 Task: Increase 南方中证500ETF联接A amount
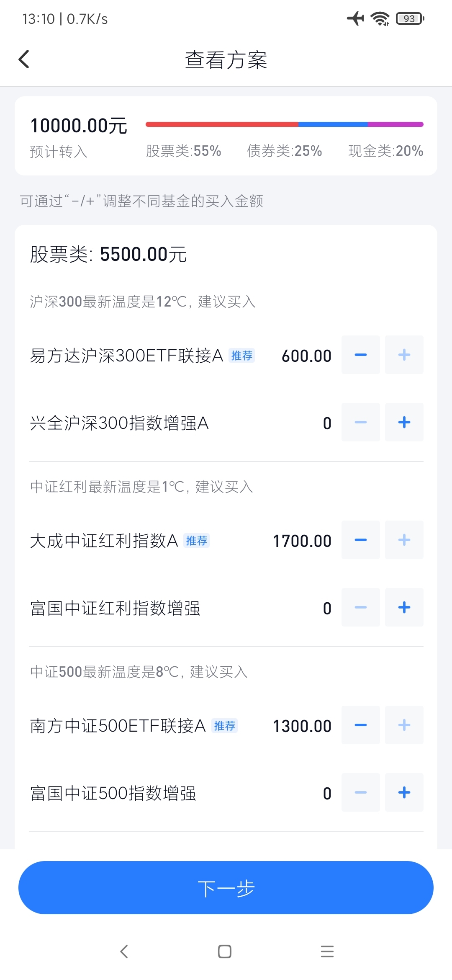click(404, 725)
